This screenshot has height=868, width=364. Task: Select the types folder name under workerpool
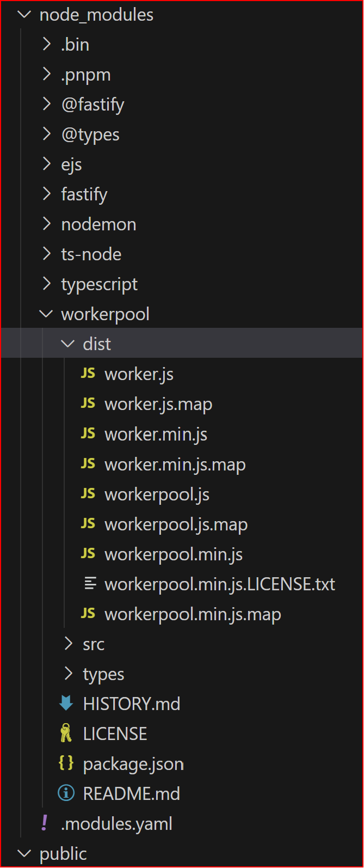tap(103, 674)
